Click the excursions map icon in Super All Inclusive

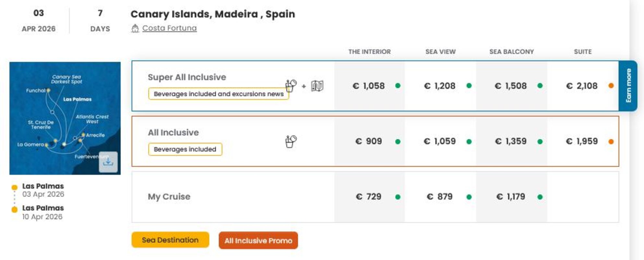click(x=317, y=86)
